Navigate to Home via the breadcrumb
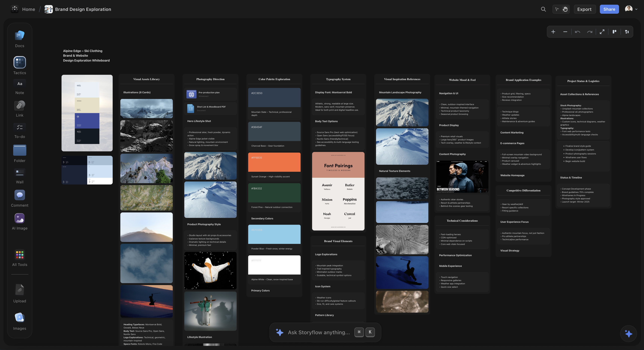This screenshot has width=644, height=350. pos(29,9)
